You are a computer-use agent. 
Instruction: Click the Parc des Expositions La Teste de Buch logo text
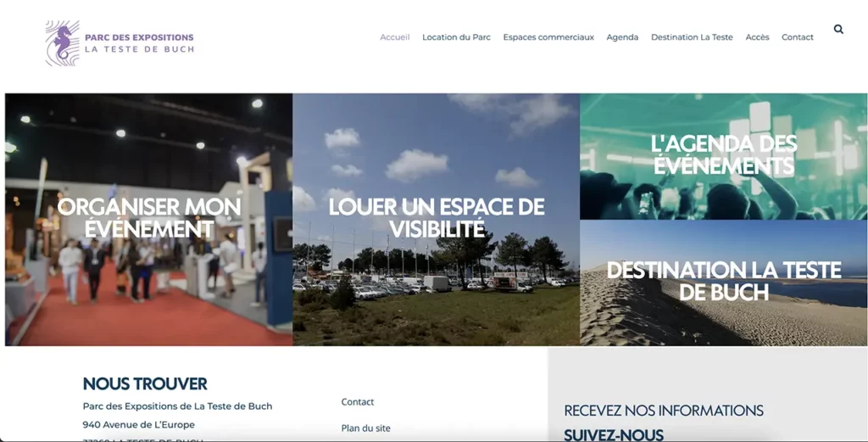(140, 43)
